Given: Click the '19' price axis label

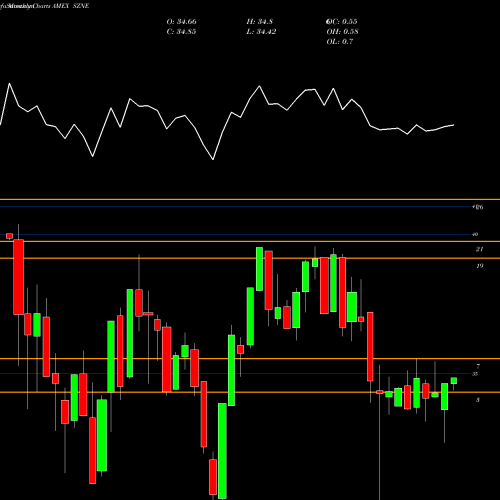Looking at the screenshot, I should tap(479, 266).
